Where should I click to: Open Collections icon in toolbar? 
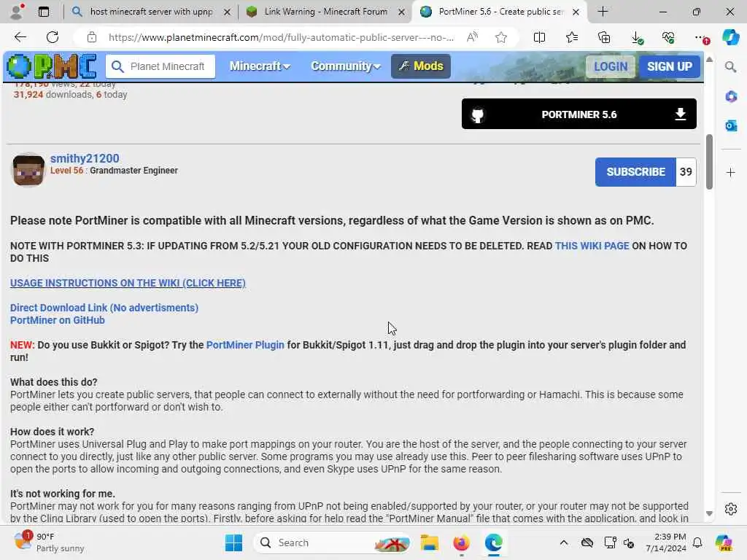(604, 37)
